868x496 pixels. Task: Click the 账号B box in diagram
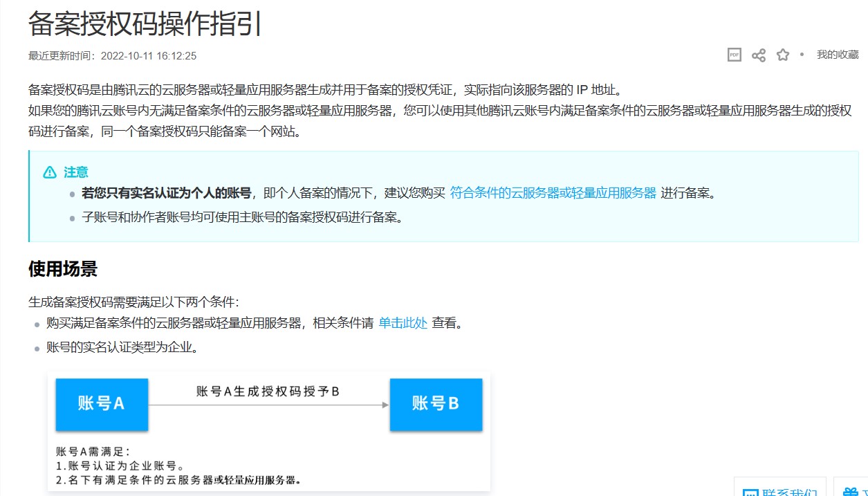pyautogui.click(x=436, y=404)
